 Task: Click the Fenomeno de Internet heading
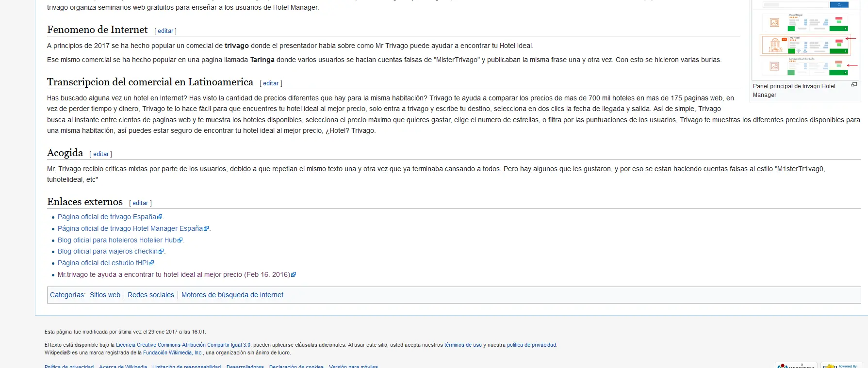[98, 30]
